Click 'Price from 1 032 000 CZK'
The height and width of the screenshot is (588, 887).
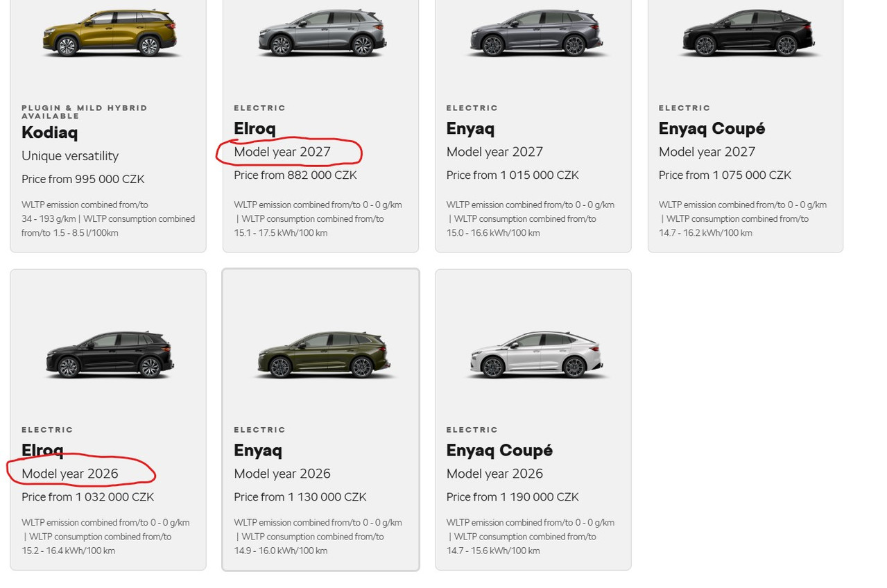[x=88, y=496]
